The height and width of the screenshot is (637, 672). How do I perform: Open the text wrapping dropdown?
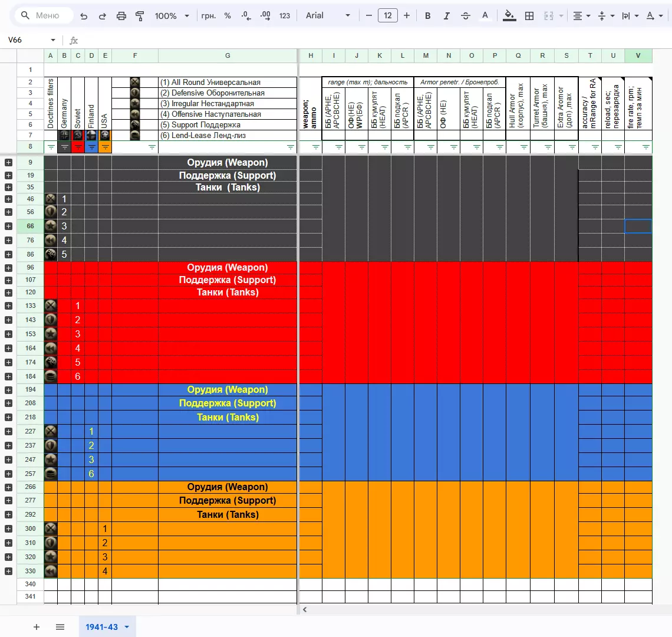pos(630,16)
